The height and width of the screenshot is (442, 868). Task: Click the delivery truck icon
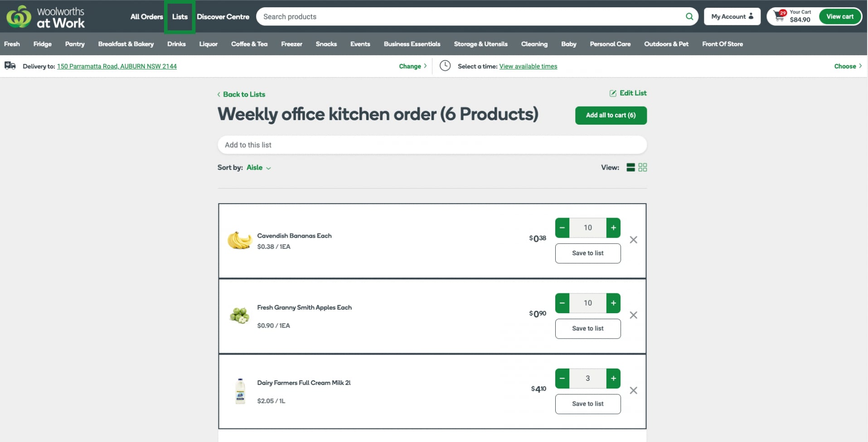coord(10,66)
